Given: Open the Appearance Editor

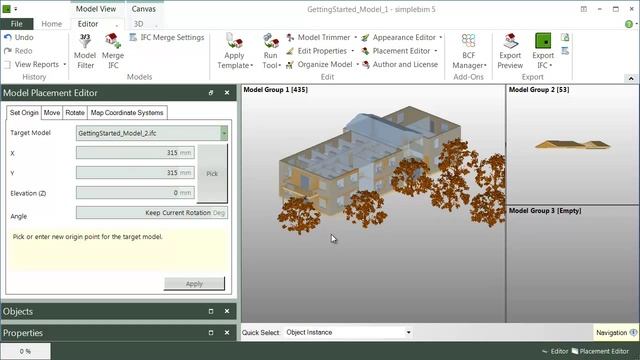Looking at the screenshot, I should (399, 37).
